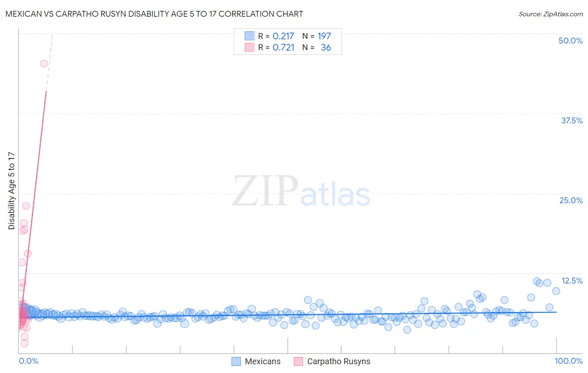
Task: Click the 12.5% y-axis label
Action: click(572, 281)
